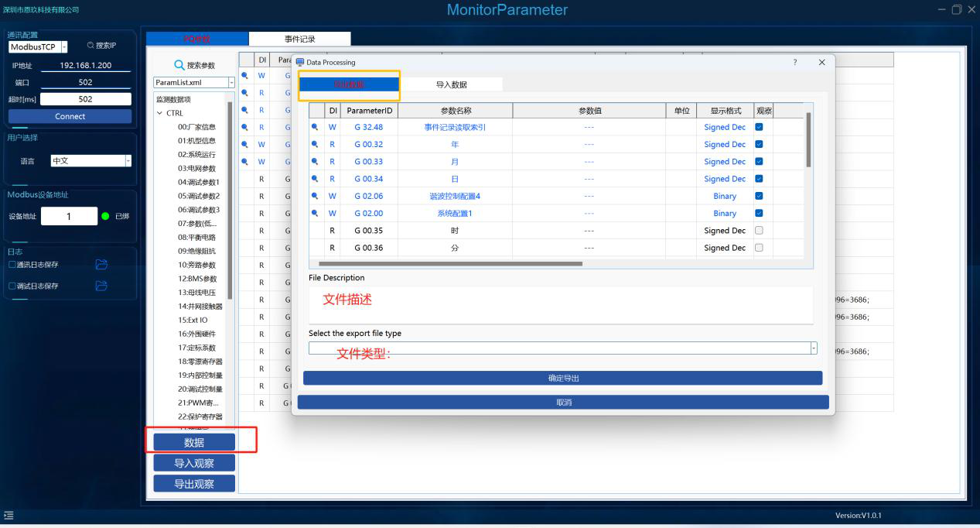The height and width of the screenshot is (528, 980).
Task: Click the menu icon at bottom-left corner
Action: (x=9, y=515)
